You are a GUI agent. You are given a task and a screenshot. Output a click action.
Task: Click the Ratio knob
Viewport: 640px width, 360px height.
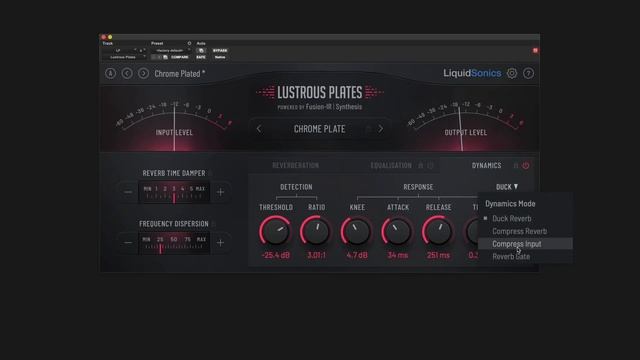tap(316, 231)
